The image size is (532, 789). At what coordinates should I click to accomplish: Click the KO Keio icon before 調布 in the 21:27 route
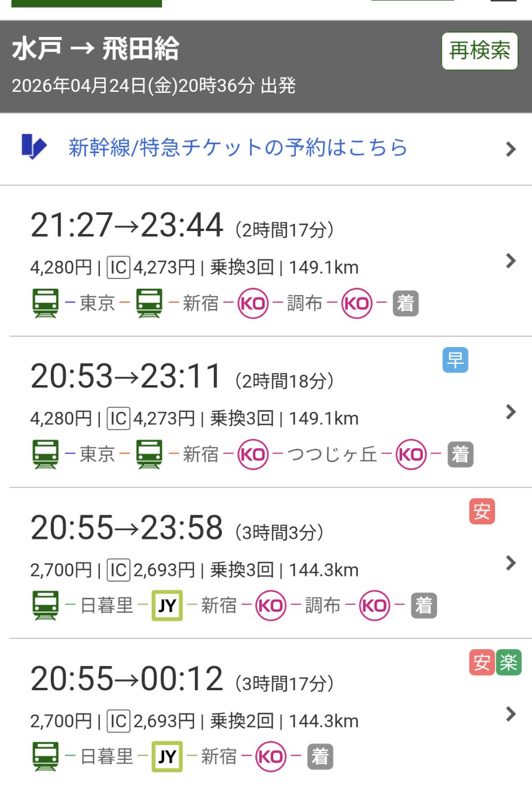[x=253, y=303]
